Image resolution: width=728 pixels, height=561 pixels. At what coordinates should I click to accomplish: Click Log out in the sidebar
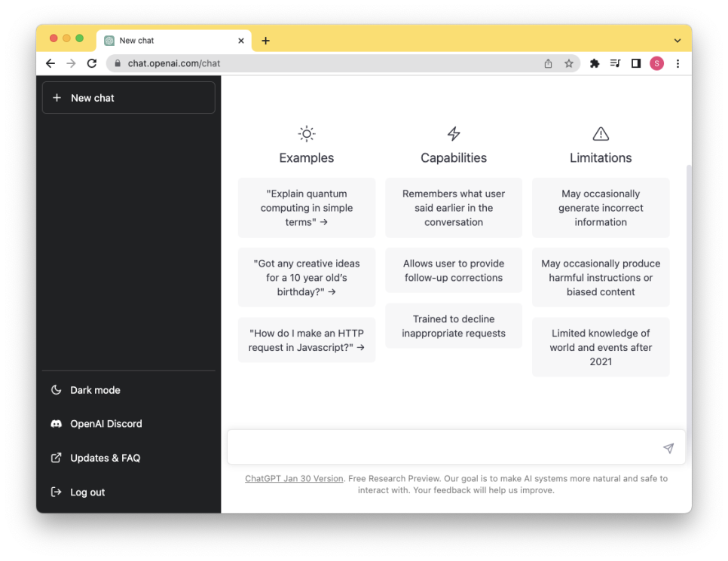click(x=129, y=492)
